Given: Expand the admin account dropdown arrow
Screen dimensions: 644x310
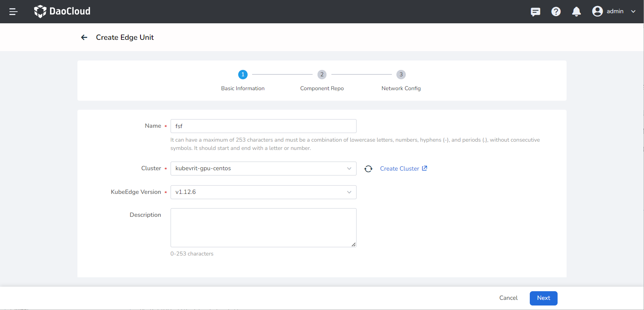Looking at the screenshot, I should coord(633,11).
